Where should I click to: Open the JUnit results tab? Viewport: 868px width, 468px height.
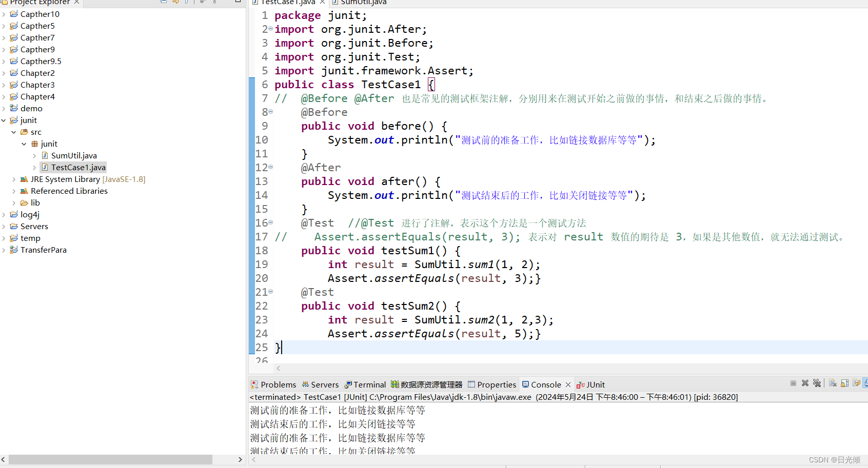[590, 384]
